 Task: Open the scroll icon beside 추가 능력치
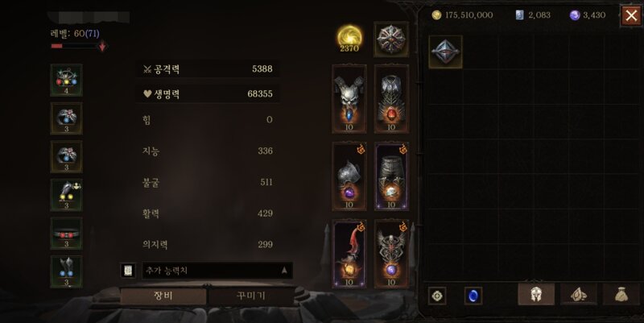[128, 271]
